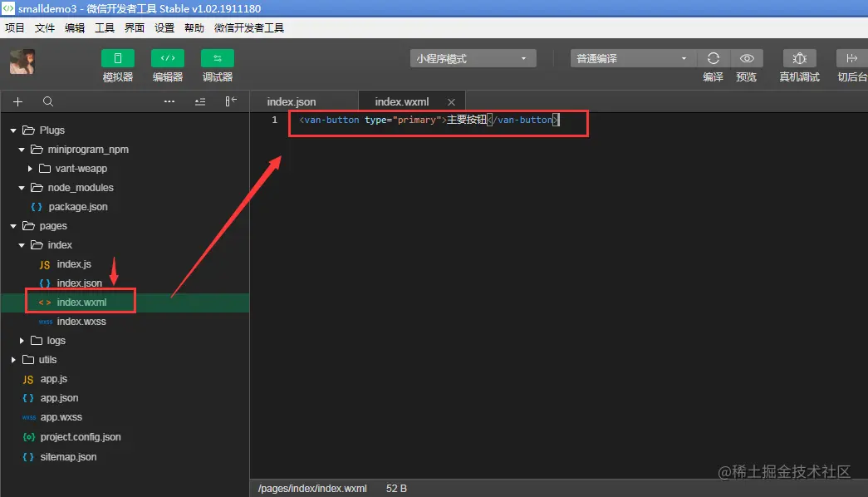Screen dimensions: 868x497
Task: Open real device debugging (真机调试)
Action: pyautogui.click(x=799, y=58)
